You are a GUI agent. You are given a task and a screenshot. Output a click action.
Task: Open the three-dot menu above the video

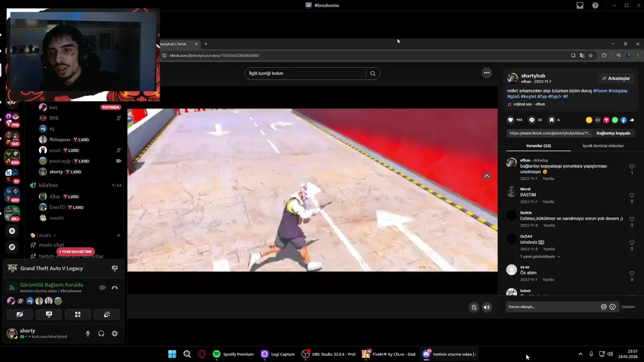pyautogui.click(x=487, y=73)
